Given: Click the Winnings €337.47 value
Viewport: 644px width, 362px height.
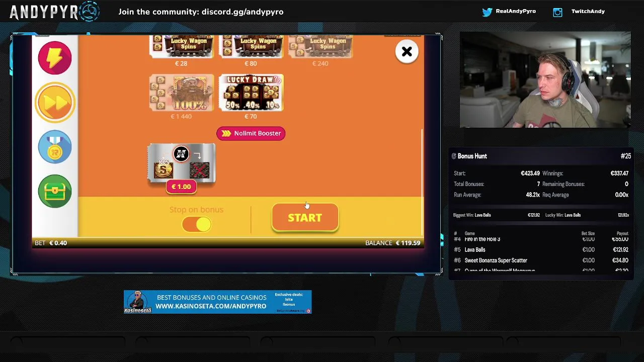Looking at the screenshot, I should pyautogui.click(x=619, y=173).
